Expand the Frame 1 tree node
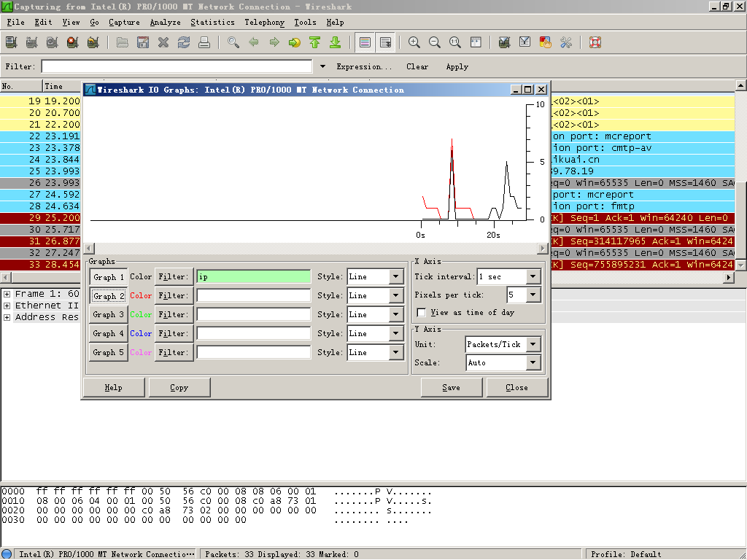This screenshot has height=560, width=747. point(7,294)
